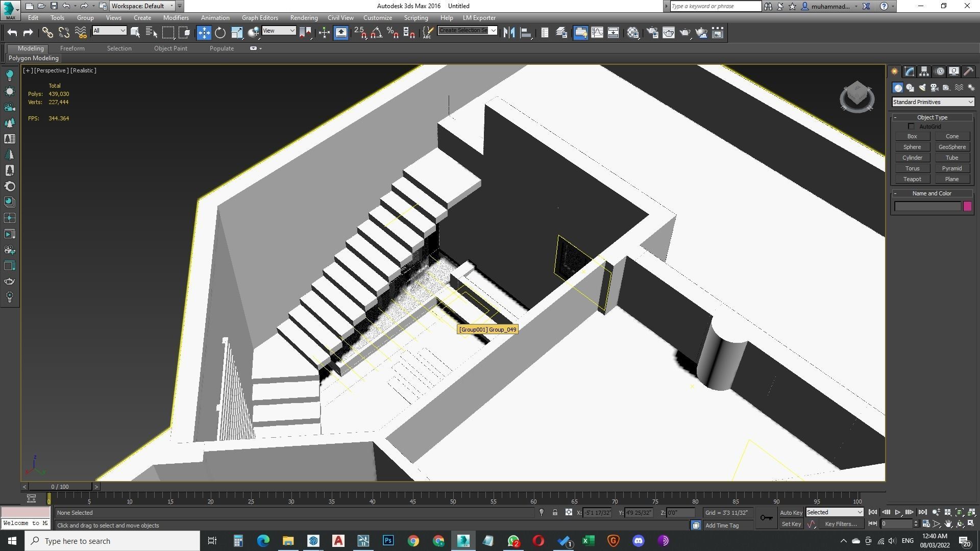Select the Rotate tool in the main toolbar
This screenshot has width=980, height=551.
coord(220,33)
